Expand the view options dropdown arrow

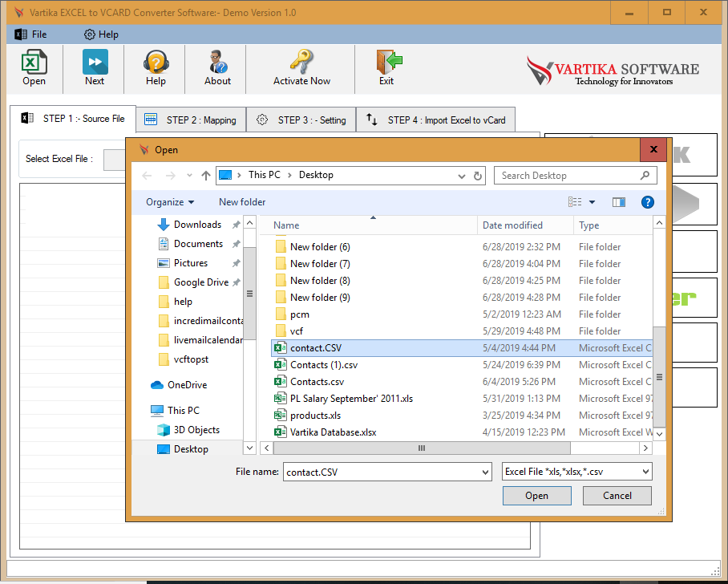click(592, 202)
